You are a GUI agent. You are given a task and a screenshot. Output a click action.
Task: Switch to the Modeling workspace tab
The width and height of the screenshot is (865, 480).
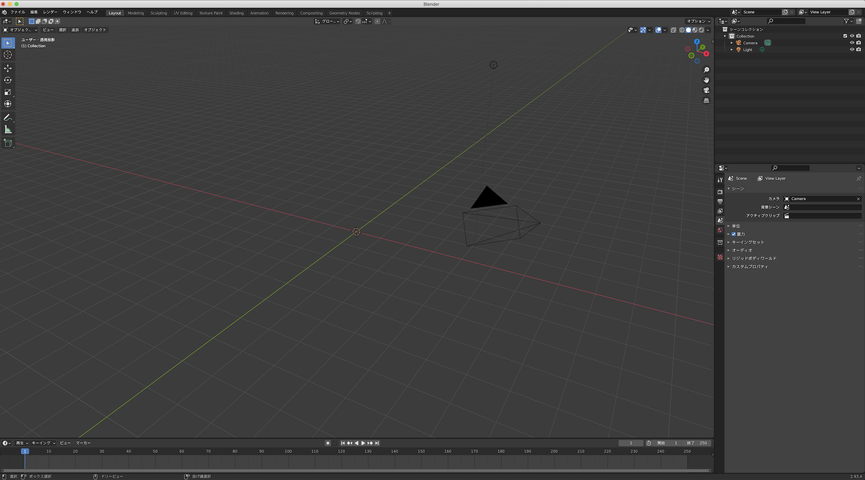point(135,13)
